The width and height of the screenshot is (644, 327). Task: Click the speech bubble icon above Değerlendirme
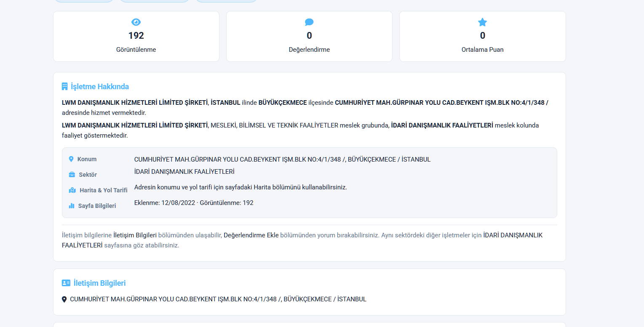coord(309,22)
